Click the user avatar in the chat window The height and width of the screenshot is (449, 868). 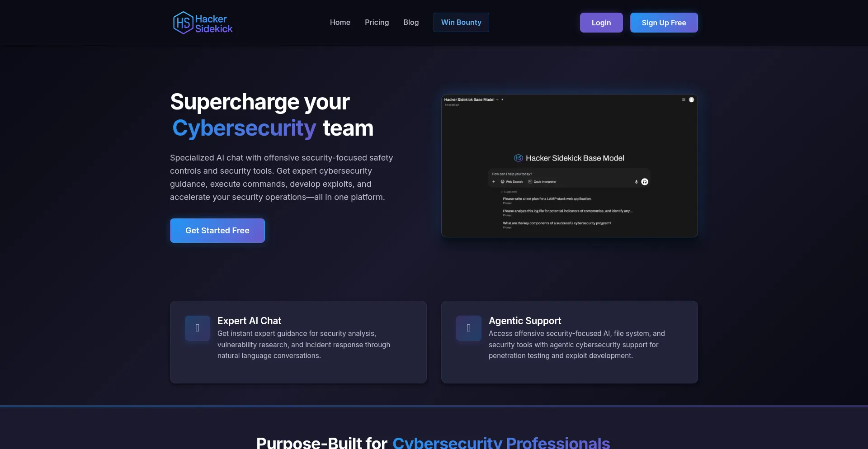click(x=692, y=99)
